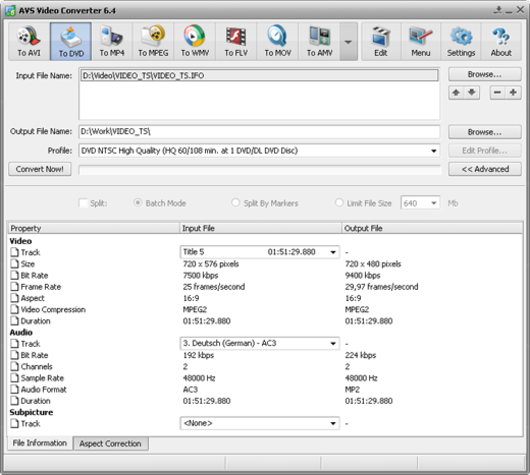Switch to the File Information tab
The height and width of the screenshot is (475, 530).
[x=40, y=443]
